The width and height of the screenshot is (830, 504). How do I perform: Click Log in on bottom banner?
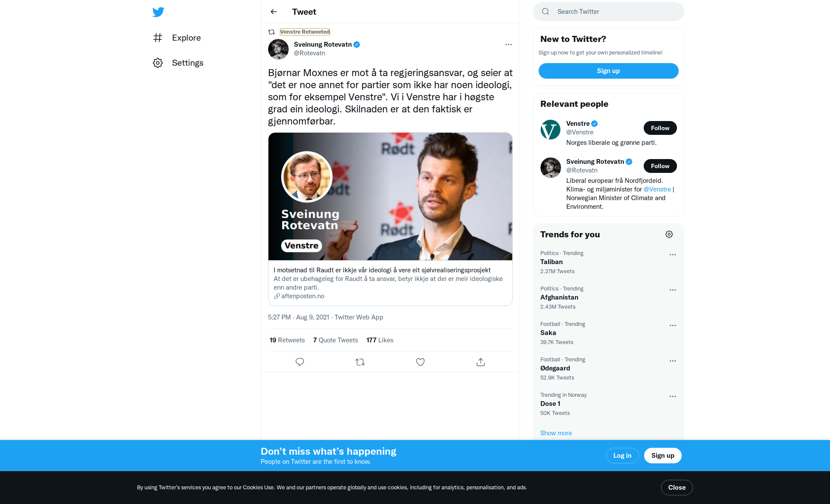click(622, 456)
